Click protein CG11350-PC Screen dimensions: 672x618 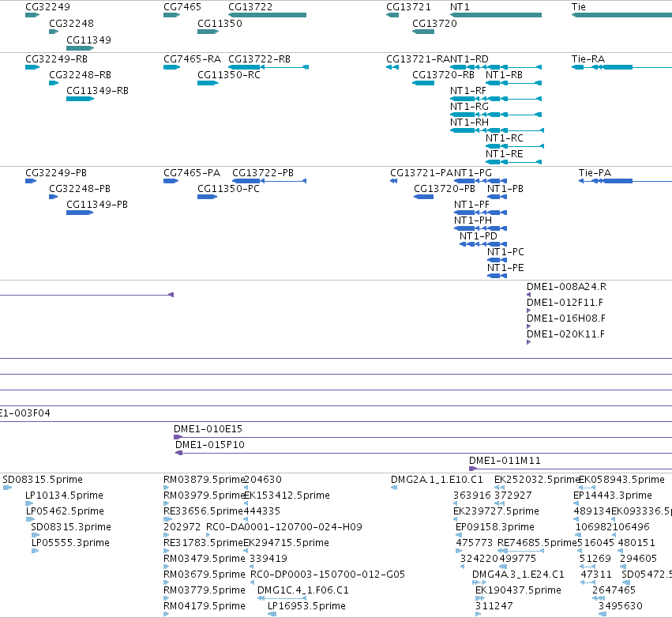tap(228, 189)
